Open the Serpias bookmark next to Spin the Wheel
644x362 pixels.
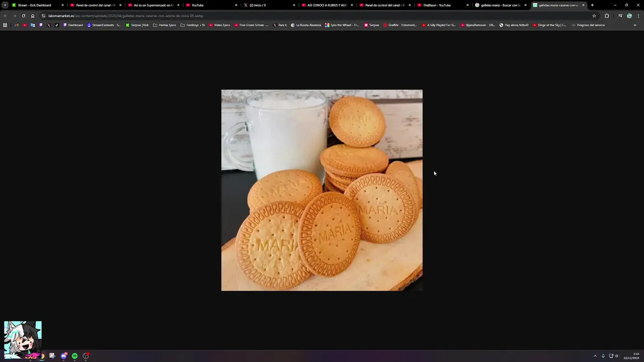(x=372, y=25)
